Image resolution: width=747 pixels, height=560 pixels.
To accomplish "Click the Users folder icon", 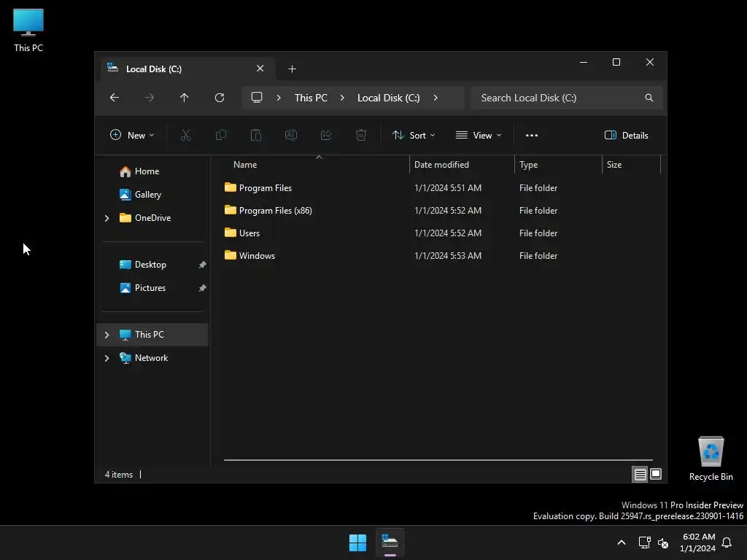I will tap(230, 233).
